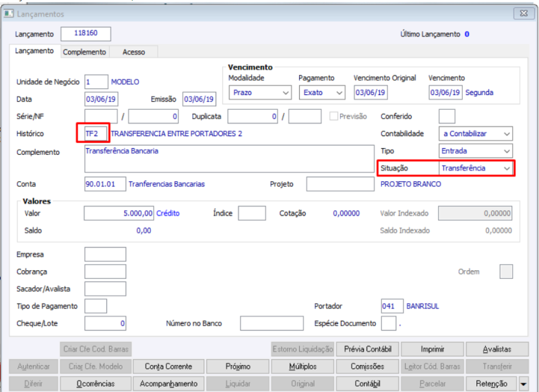This screenshot has width=539, height=392.
Task: Click the Lançamento number field 118160
Action: pos(86,34)
